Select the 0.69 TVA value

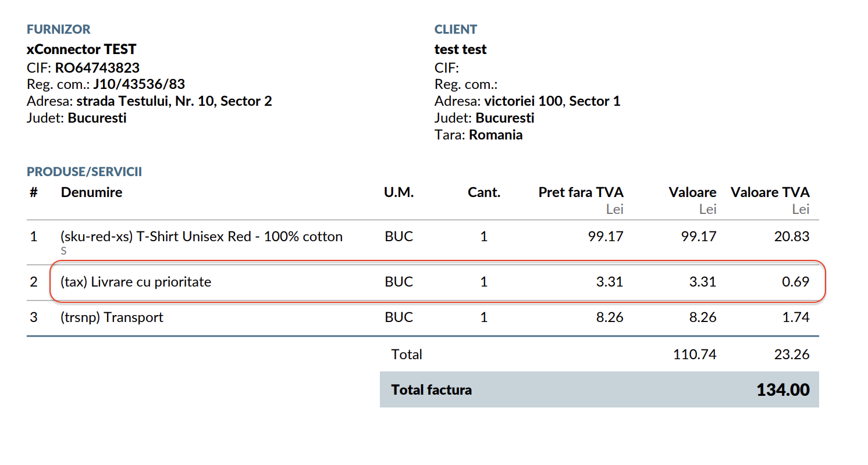[795, 282]
